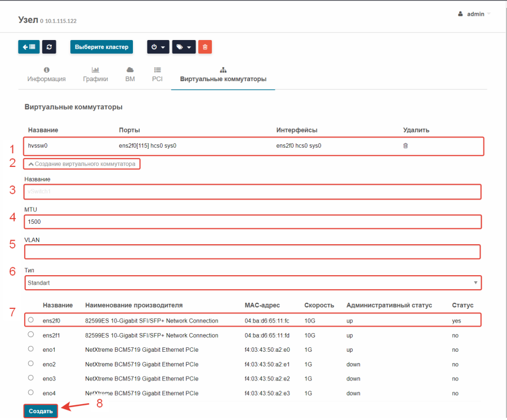
Task: Click the Наименование производителя column header
Action: [134, 305]
